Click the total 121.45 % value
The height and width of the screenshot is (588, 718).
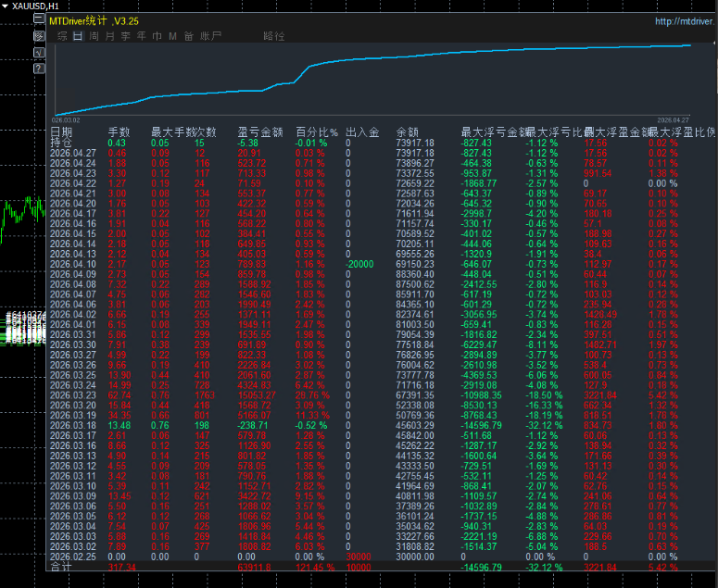click(x=315, y=567)
